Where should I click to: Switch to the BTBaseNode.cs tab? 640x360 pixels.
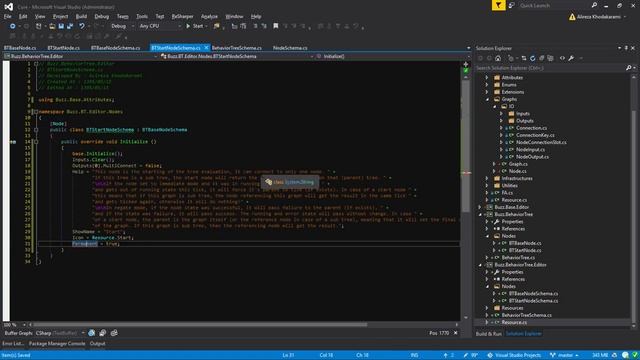click(20, 48)
